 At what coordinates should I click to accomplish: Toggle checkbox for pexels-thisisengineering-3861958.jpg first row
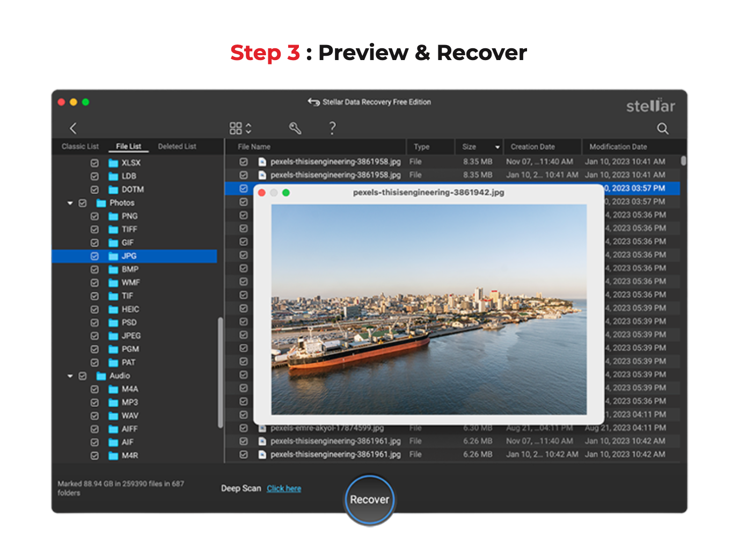pyautogui.click(x=244, y=161)
